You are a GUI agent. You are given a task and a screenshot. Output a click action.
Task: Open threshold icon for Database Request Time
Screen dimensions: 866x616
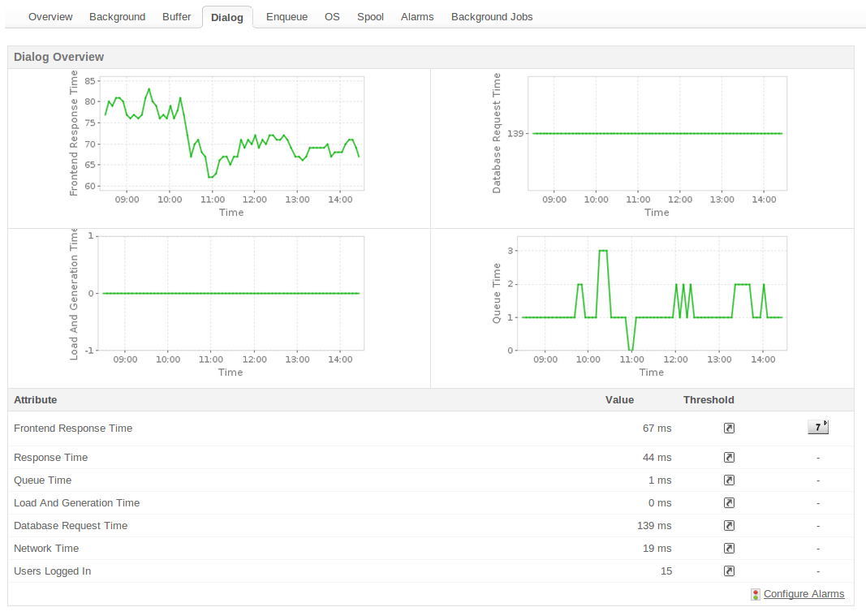729,526
